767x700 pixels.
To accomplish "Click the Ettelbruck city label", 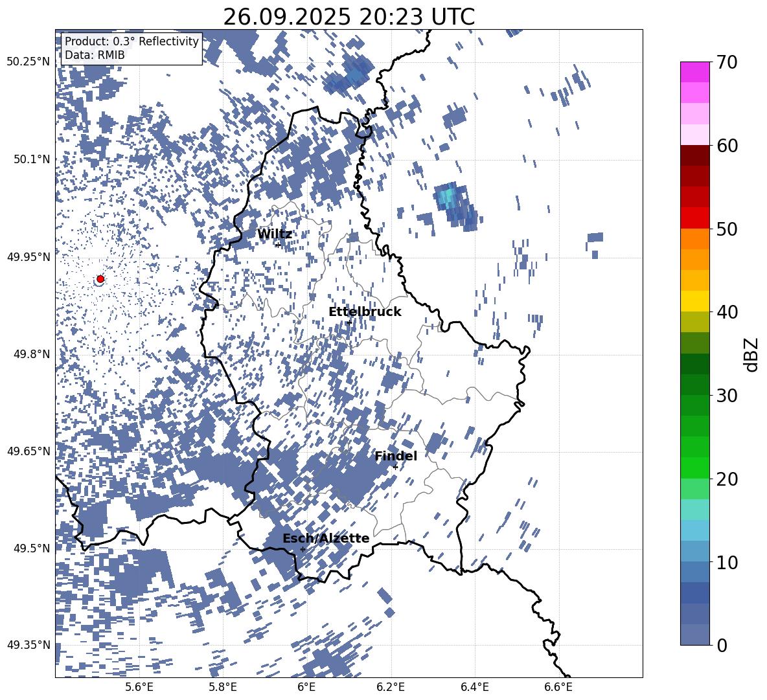I will click(365, 312).
